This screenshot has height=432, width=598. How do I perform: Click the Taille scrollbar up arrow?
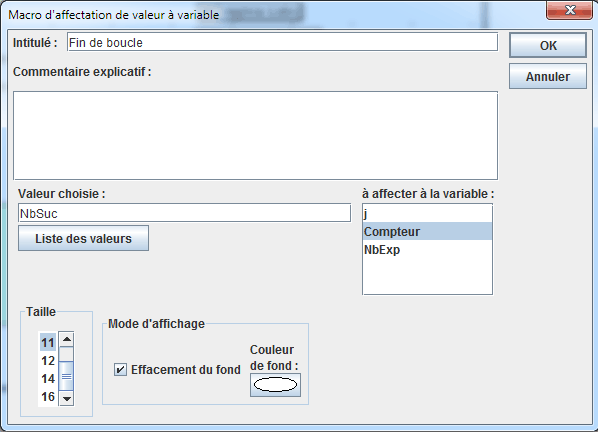pyautogui.click(x=67, y=339)
